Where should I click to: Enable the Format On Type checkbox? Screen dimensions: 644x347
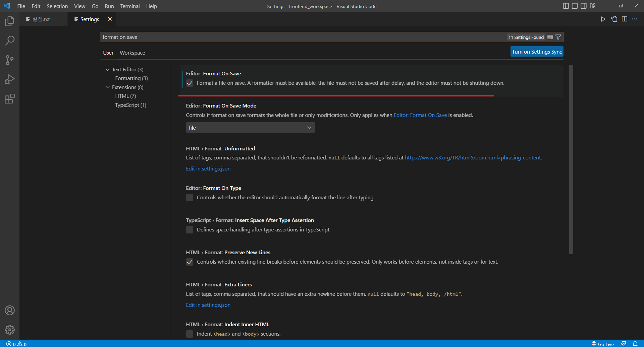190,198
